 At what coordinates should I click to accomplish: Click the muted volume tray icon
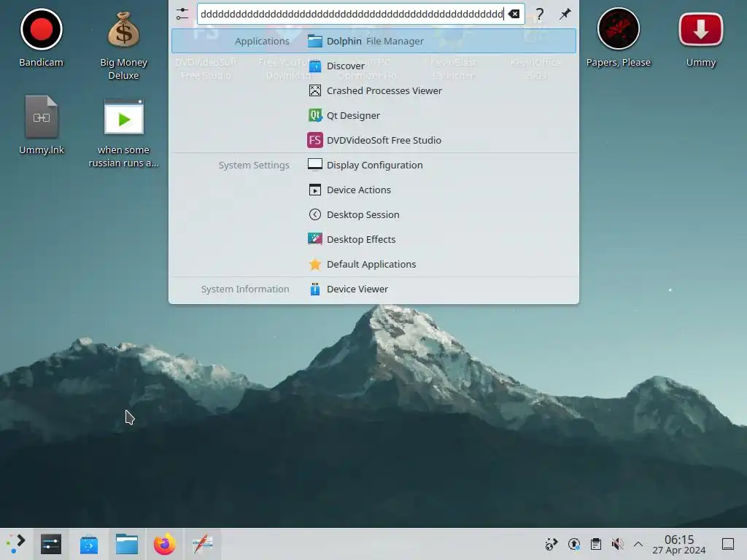pyautogui.click(x=617, y=544)
